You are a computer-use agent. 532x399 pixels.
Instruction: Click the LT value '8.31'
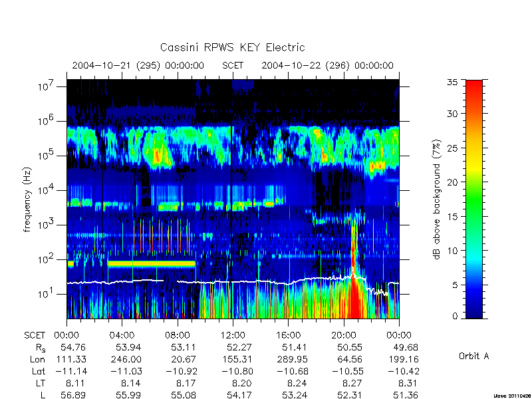(408, 383)
